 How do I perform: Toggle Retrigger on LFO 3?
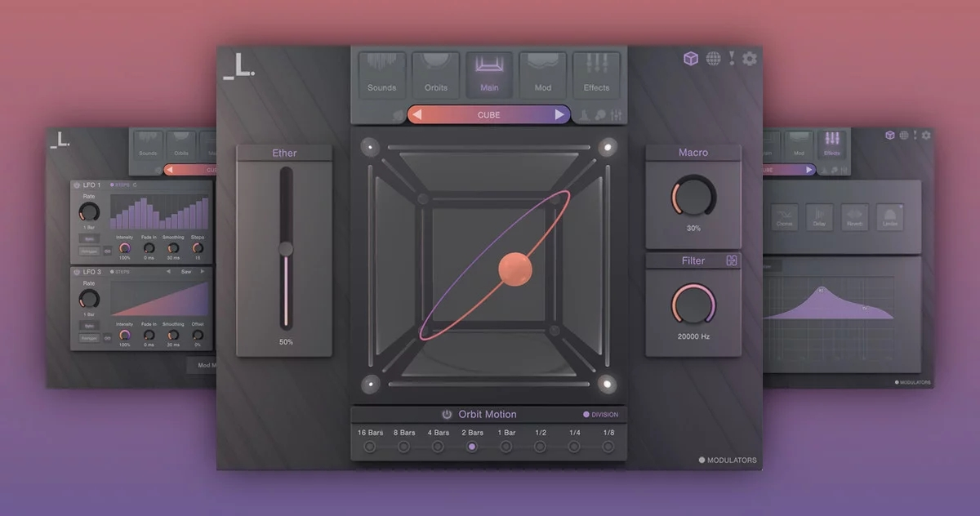point(89,337)
